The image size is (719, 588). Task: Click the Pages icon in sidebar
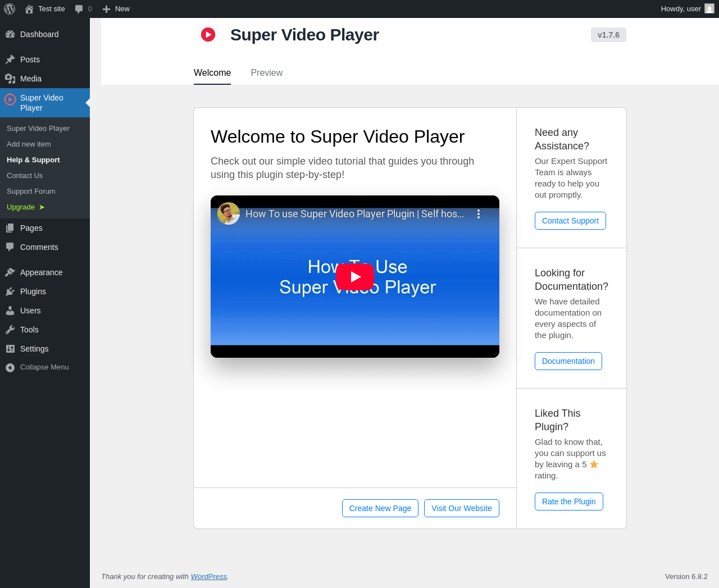[10, 228]
